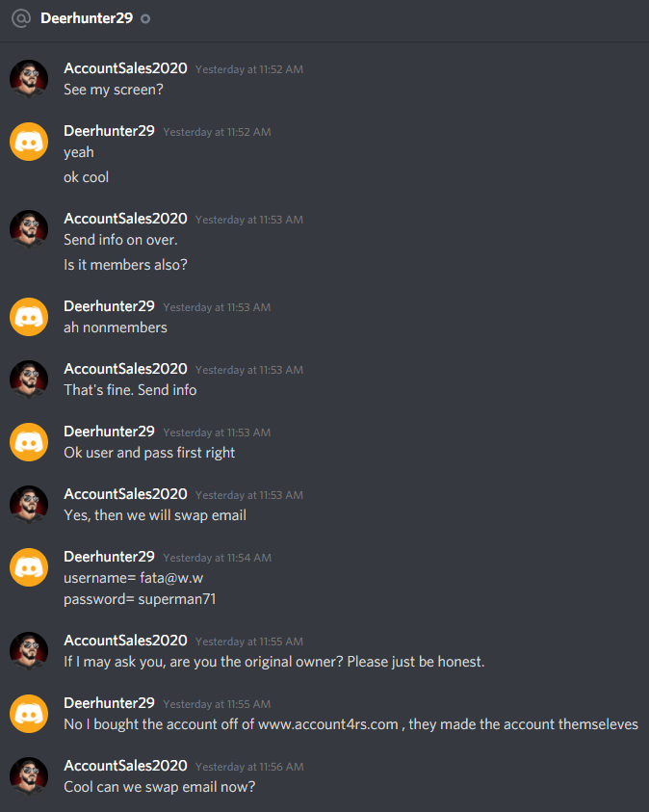Image resolution: width=649 pixels, height=812 pixels.
Task: Click the "Yesterday at 11:56 AM" timestamp
Action: (249, 767)
